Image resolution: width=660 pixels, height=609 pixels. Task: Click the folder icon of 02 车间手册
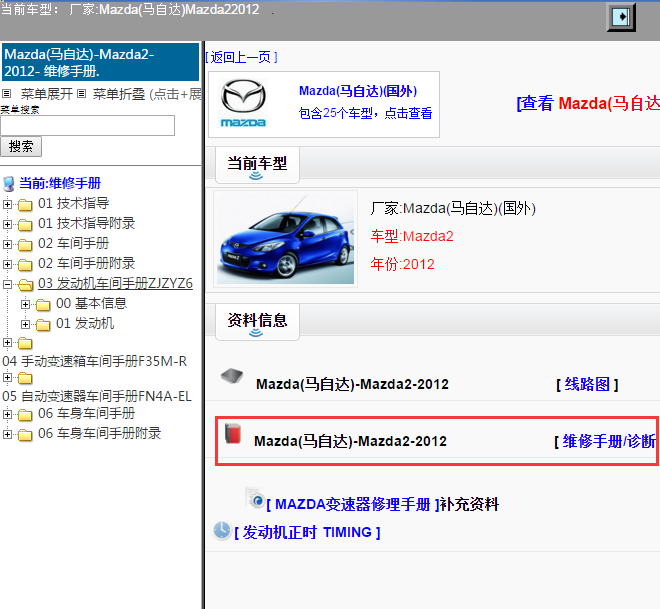25,245
